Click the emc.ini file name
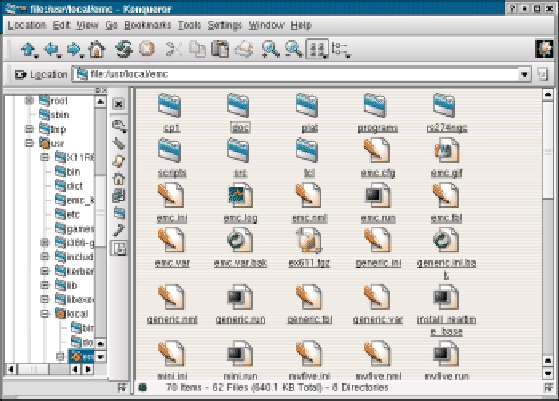559x401 pixels. coord(172,218)
